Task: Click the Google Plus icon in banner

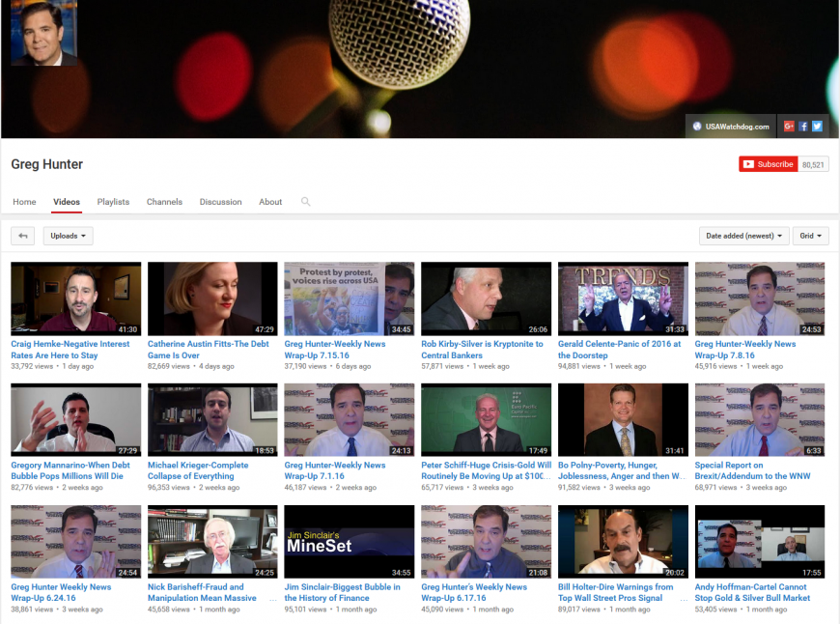Action: coord(789,126)
